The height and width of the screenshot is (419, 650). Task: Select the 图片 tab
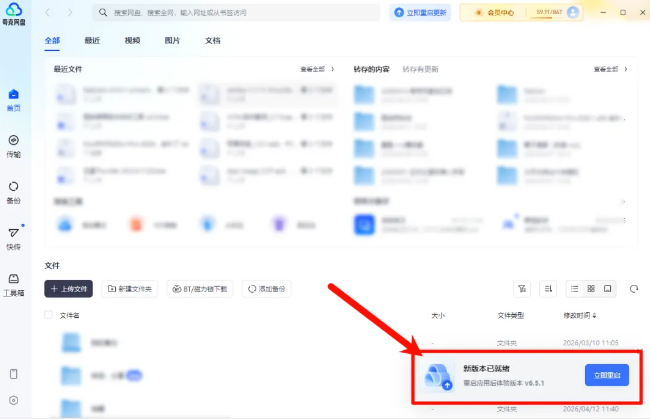point(172,41)
